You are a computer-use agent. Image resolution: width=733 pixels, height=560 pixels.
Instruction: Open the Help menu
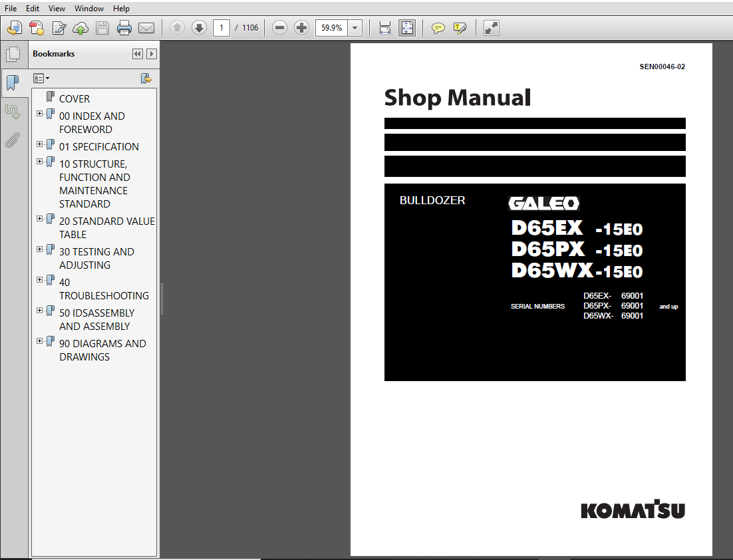[x=121, y=9]
